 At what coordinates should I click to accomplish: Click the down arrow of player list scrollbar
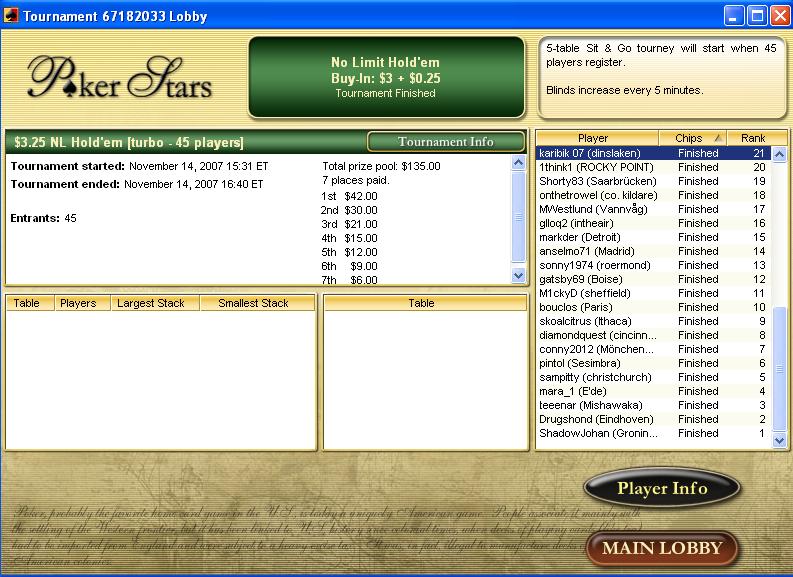coord(779,440)
